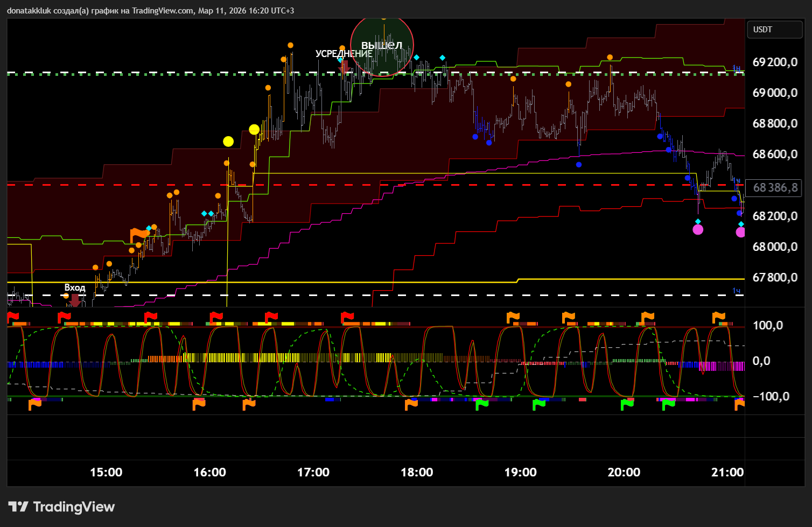Click the leftmost magenta circle signal
The height and width of the screenshot is (527, 812).
pyautogui.click(x=698, y=230)
